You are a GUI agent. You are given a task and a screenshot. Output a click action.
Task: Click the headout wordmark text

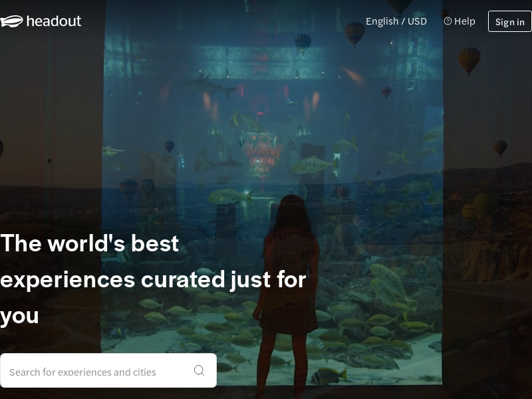point(54,21)
